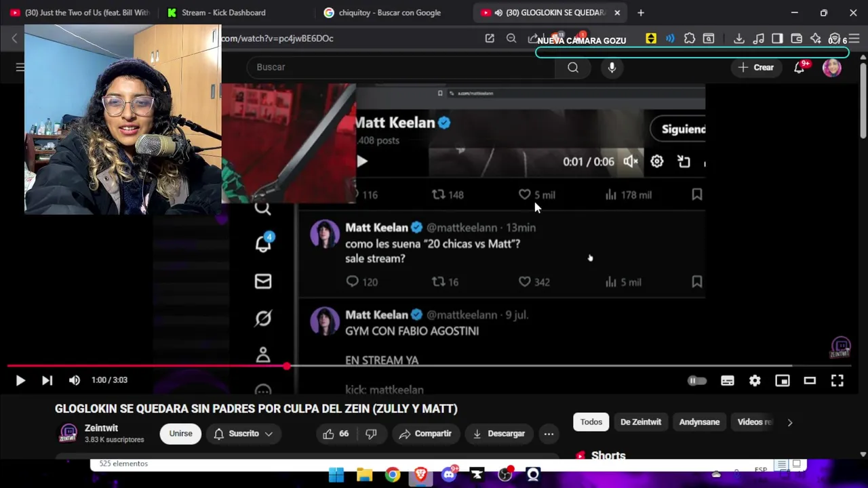Click the zoom-out magnifier in address bar
Screen dimensions: 868x488
(511, 39)
